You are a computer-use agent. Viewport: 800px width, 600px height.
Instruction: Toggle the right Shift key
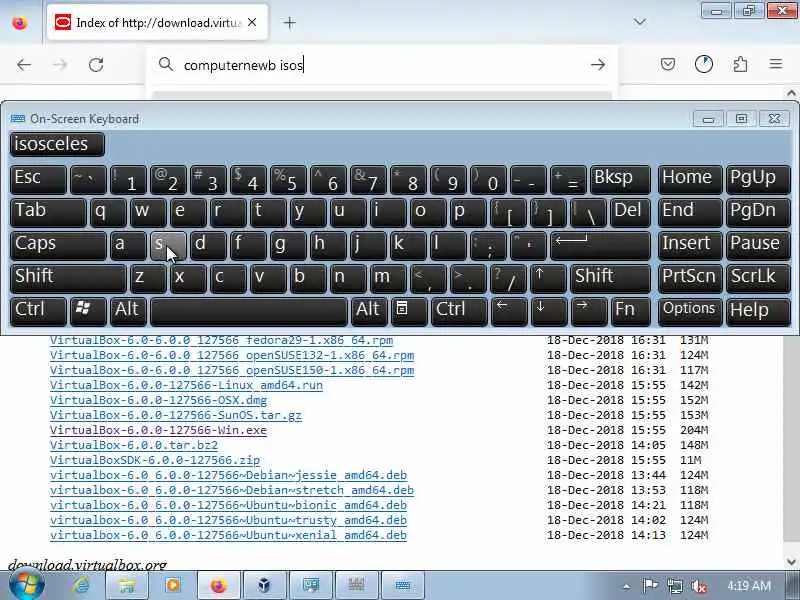(610, 278)
